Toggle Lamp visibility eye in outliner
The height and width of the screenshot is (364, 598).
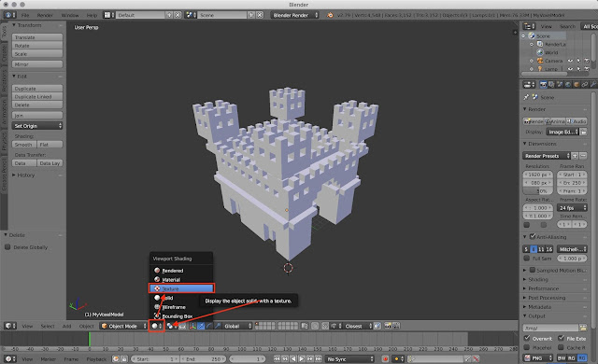pos(570,69)
